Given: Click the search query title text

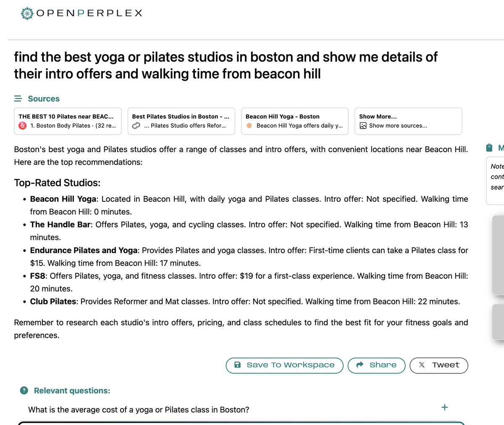Looking at the screenshot, I should click(x=226, y=65).
